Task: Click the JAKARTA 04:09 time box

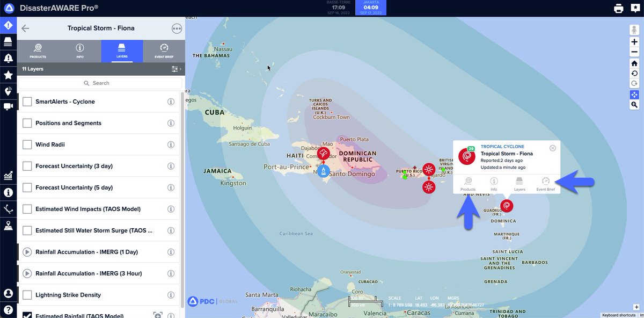Action: click(371, 8)
